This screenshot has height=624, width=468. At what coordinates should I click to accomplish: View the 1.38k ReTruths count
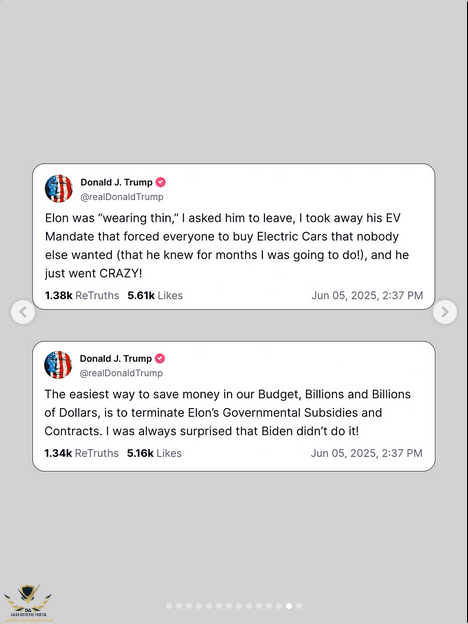[x=82, y=295]
